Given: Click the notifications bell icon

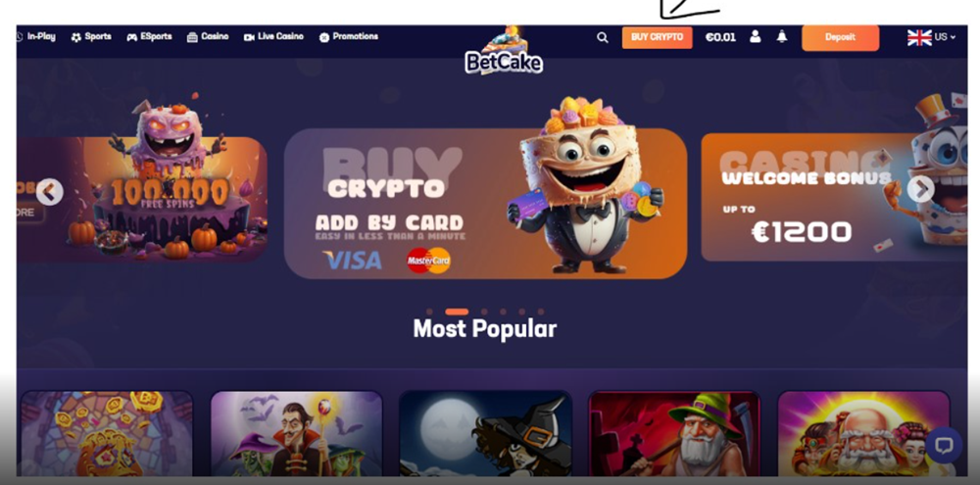Looking at the screenshot, I should point(782,36).
